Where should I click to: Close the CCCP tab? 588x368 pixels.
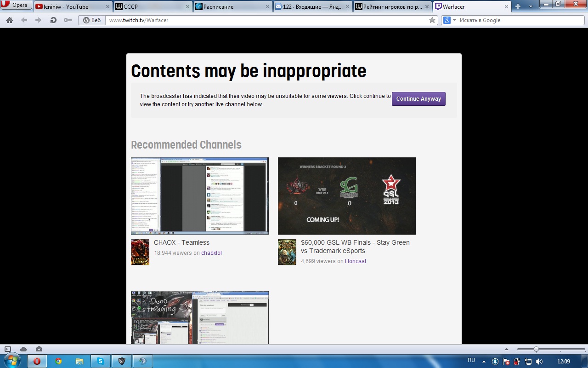[x=187, y=7]
